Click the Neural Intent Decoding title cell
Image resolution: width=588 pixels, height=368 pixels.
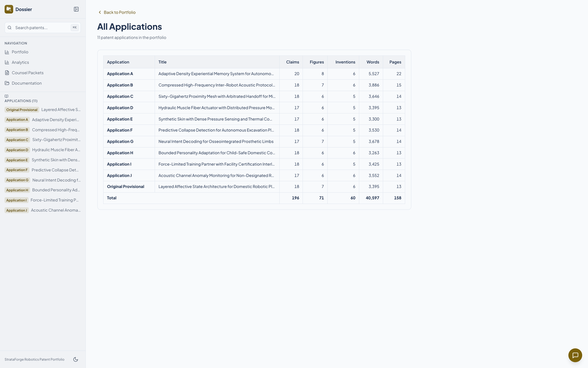pos(217,142)
